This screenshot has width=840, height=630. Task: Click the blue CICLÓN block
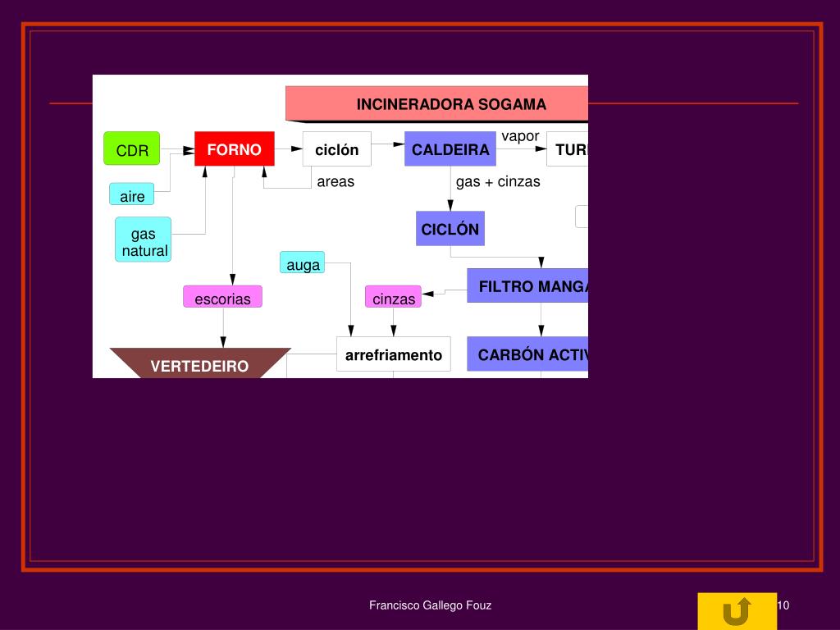click(450, 229)
